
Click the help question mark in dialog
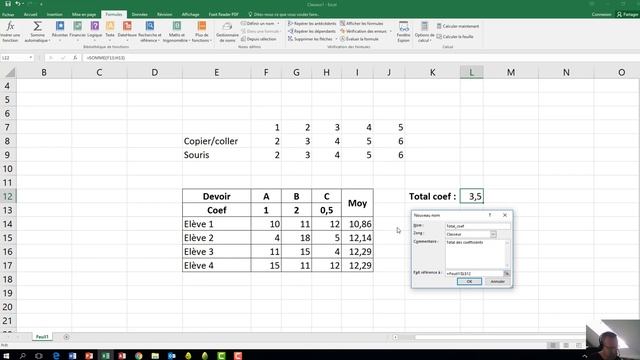490,215
